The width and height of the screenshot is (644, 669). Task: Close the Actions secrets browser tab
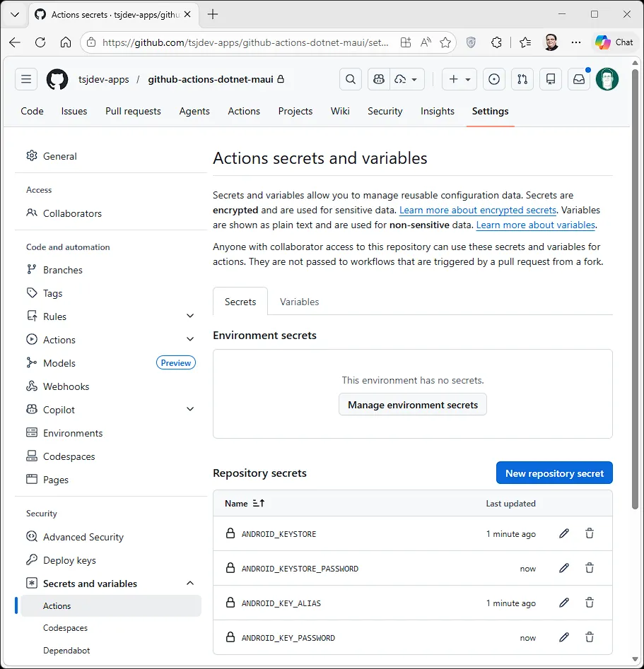coord(187,15)
